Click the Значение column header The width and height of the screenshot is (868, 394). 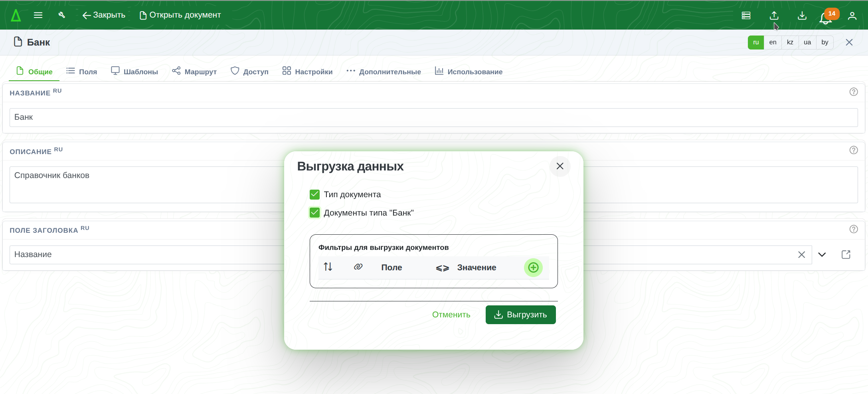477,267
